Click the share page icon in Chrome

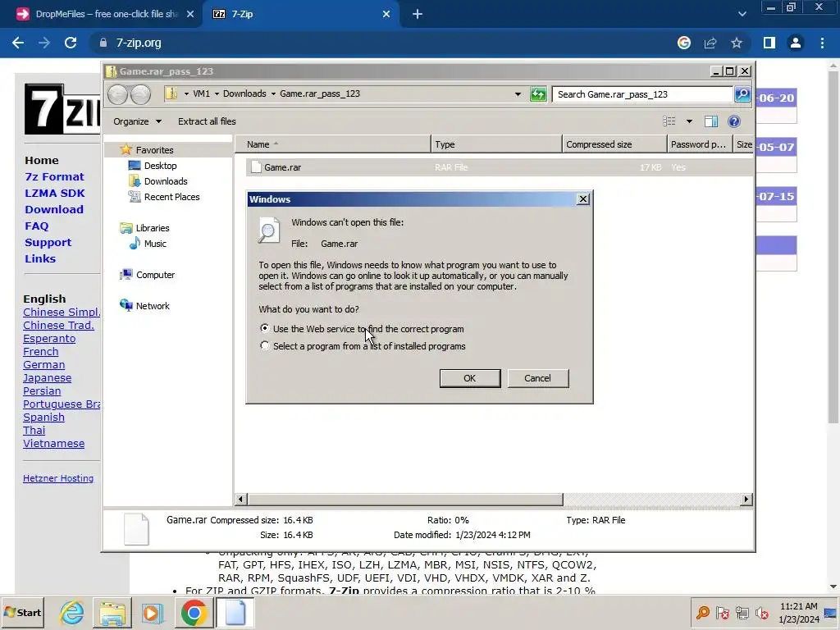[x=710, y=43]
